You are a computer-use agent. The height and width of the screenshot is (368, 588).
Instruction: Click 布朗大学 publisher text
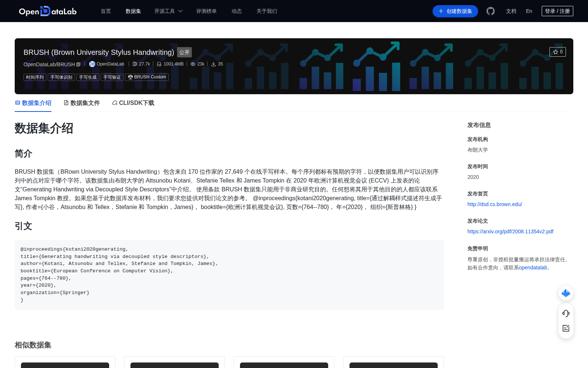(478, 150)
